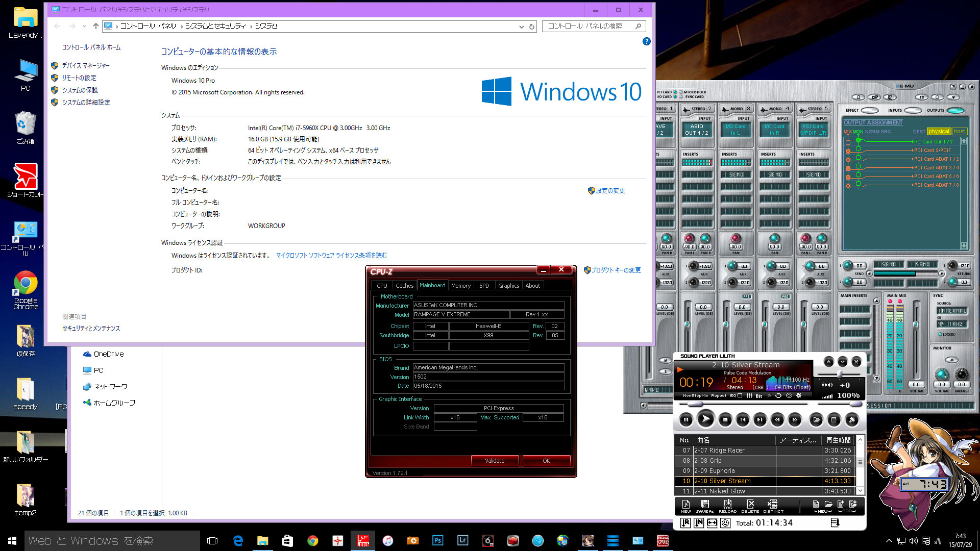Viewport: 980px width, 551px height.
Task: Open System protection link in sidebar
Action: point(80,90)
